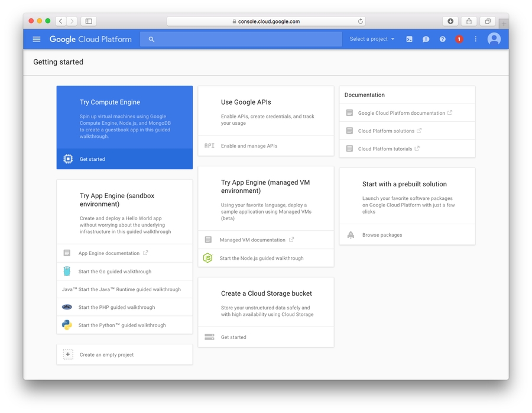Start the Node.js guided walkthrough
532x413 pixels.
[261, 259]
